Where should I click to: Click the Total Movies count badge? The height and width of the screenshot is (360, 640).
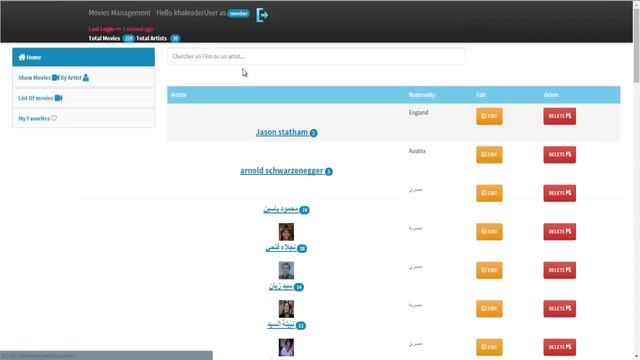point(129,38)
